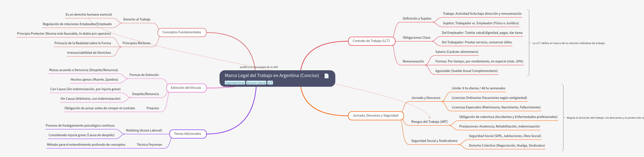Select the 'Riesgos del Trabajo (ART)' subtopic
Screen dimensions: 644x157
pyautogui.click(x=429, y=122)
